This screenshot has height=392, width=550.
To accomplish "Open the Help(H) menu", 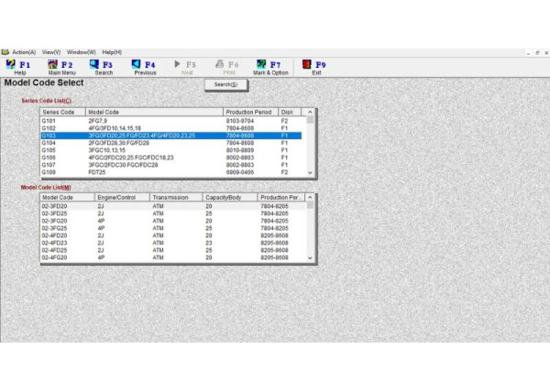I will (112, 52).
